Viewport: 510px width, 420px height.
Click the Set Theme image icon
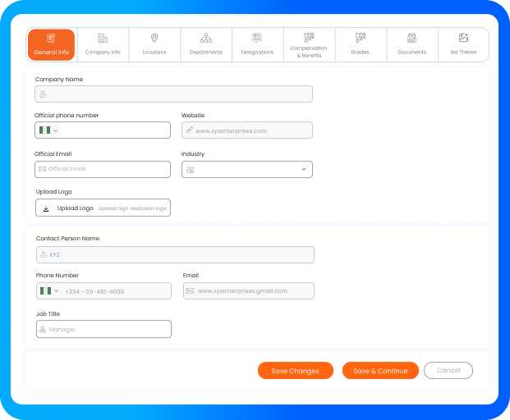(463, 38)
